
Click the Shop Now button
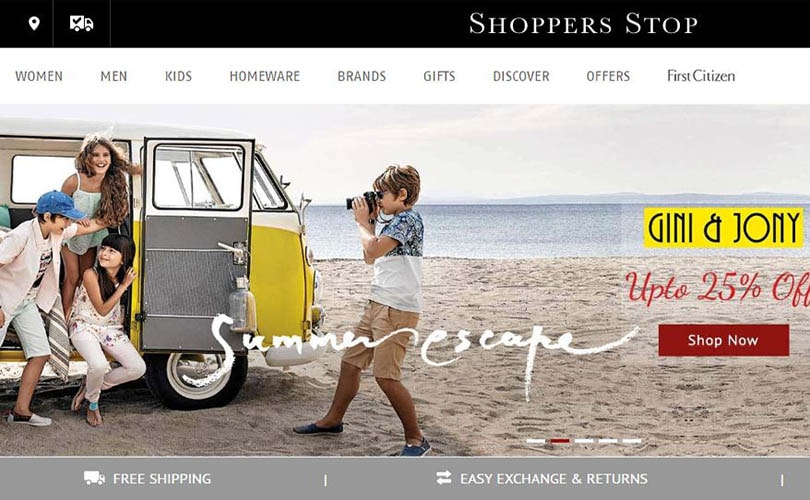[x=724, y=340]
